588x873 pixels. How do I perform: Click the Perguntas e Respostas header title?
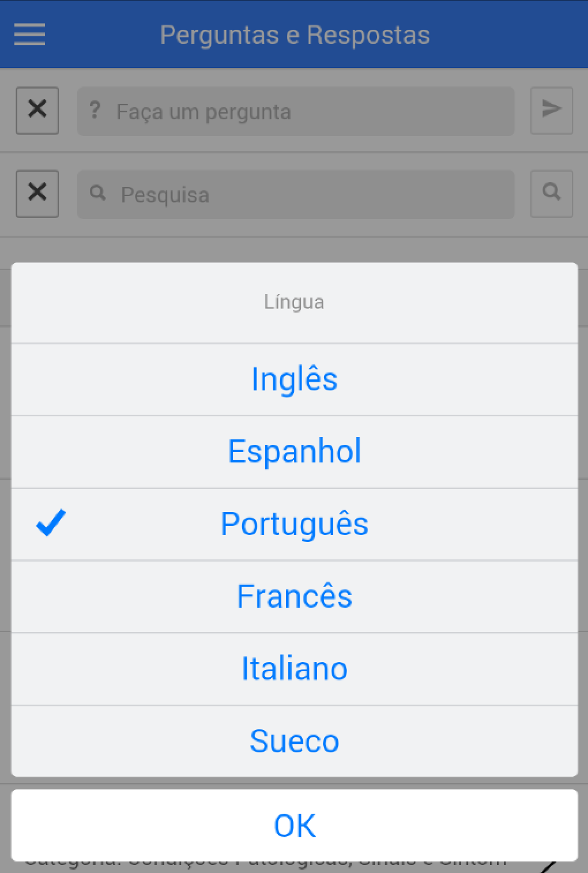click(x=295, y=35)
